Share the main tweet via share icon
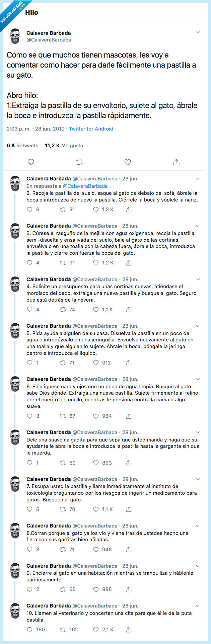The image size is (211, 644). 176,162
